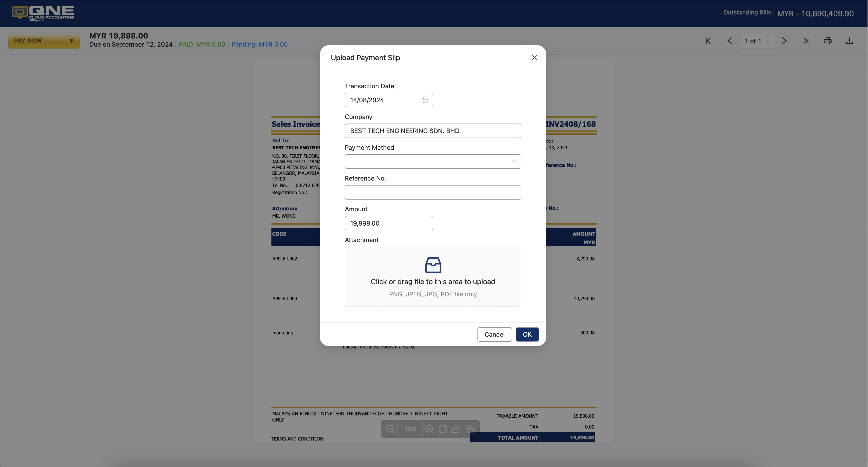
Task: Open the 1 of 1 page selector
Action: (756, 41)
